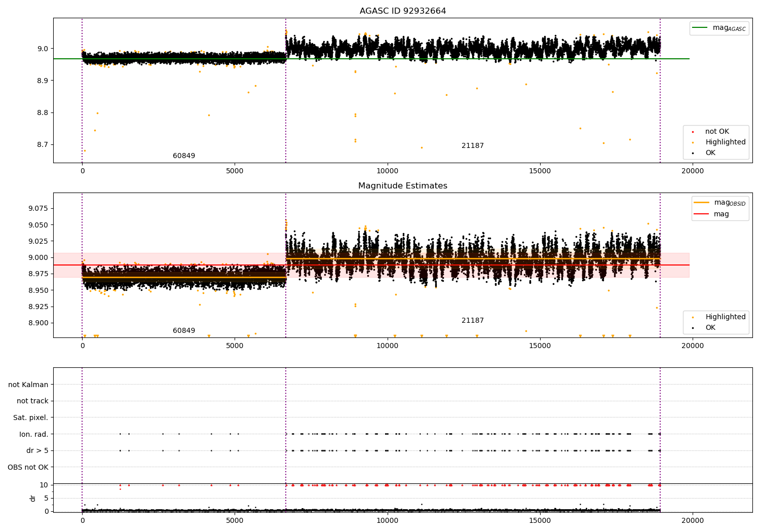Select the 'dr > 5' row label
The width and height of the screenshot is (760, 532).
point(37,450)
